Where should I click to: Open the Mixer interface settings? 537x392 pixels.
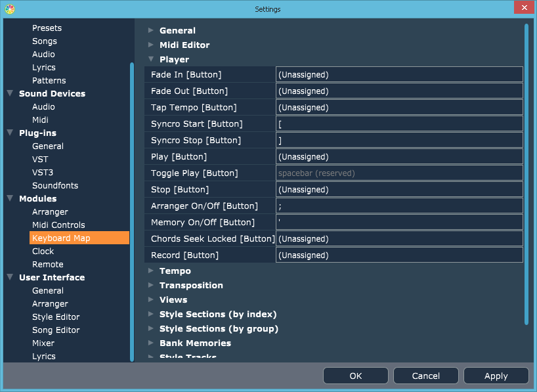coord(43,343)
